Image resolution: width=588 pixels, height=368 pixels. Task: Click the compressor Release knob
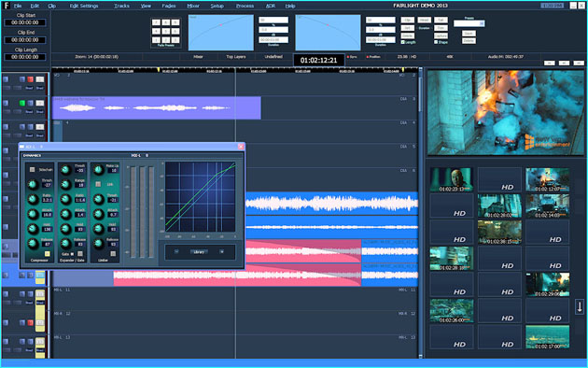(33, 244)
